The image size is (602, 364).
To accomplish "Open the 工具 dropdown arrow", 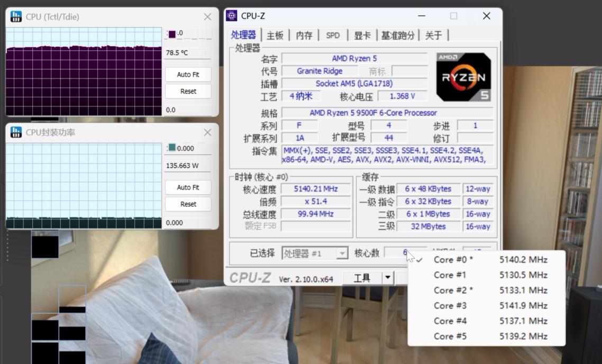I will pos(388,277).
